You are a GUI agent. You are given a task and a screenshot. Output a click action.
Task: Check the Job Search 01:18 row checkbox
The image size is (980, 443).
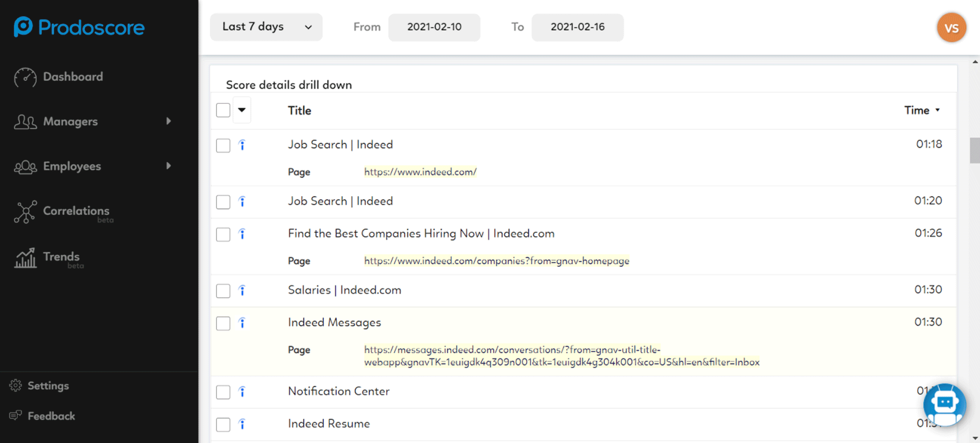pyautogui.click(x=223, y=146)
